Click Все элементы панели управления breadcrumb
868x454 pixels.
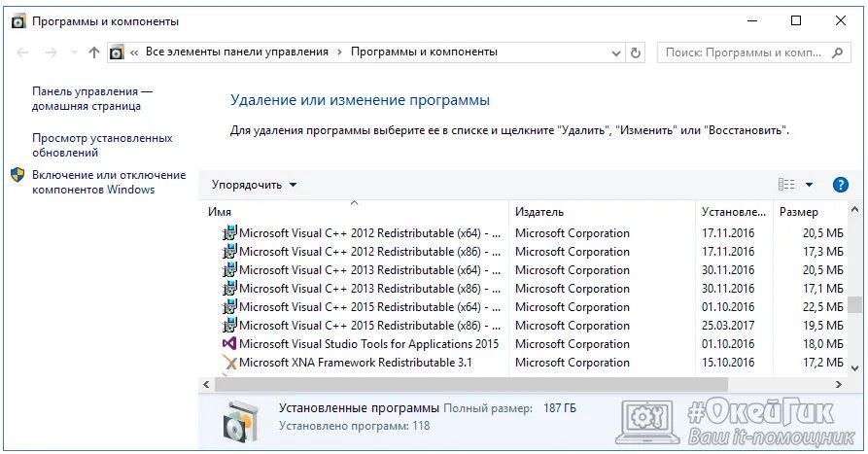point(237,52)
